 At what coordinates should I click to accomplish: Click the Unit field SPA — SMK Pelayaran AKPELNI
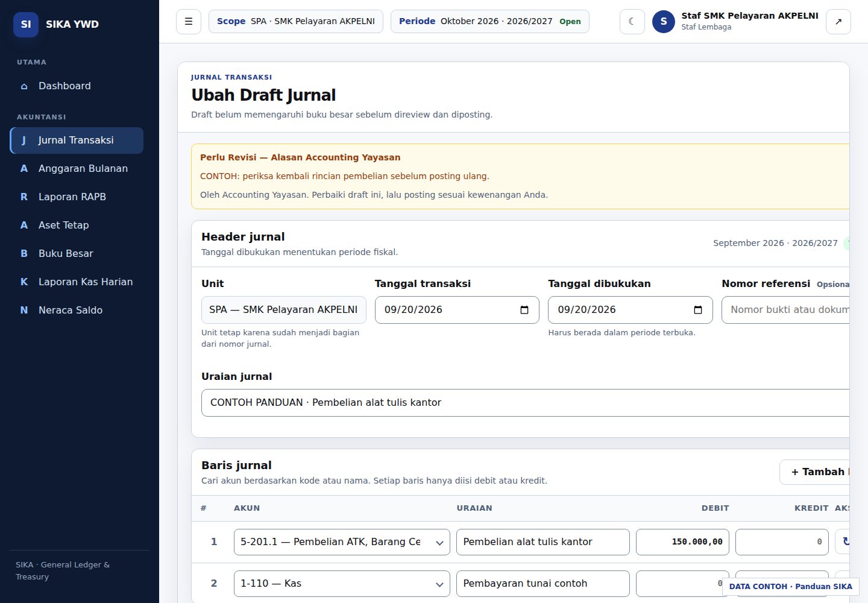(284, 310)
